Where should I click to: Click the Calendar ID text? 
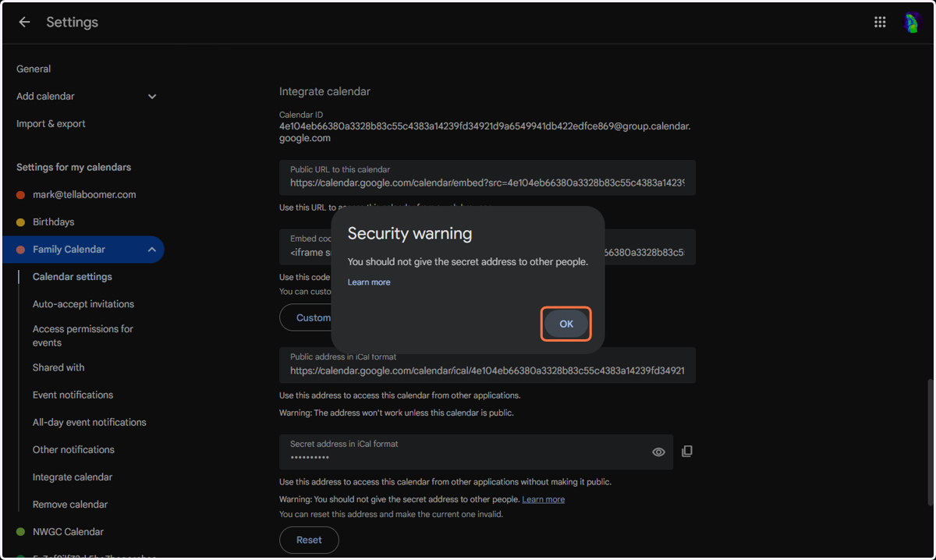pyautogui.click(x=485, y=132)
